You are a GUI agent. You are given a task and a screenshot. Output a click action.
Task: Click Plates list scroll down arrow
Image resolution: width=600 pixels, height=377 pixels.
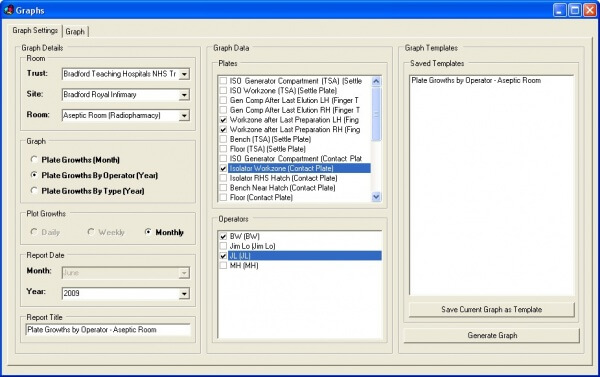[x=376, y=197]
